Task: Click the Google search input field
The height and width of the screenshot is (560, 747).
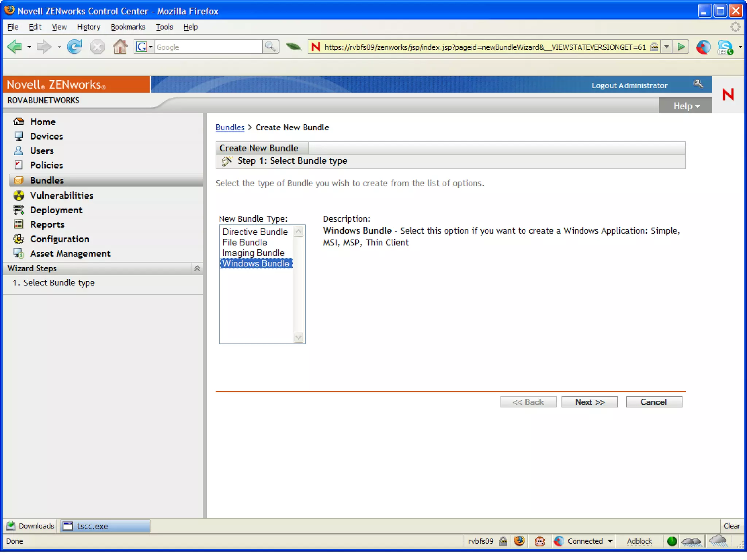Action: point(208,47)
